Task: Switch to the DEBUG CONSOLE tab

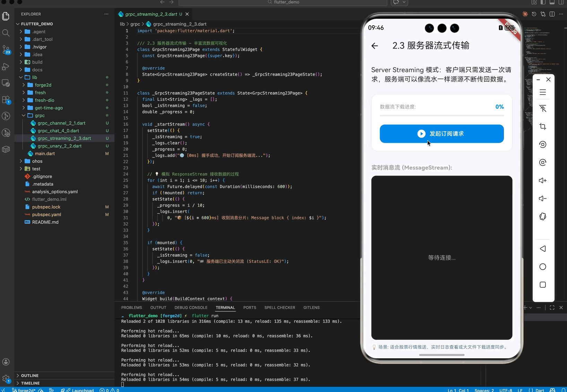Action: click(x=191, y=308)
